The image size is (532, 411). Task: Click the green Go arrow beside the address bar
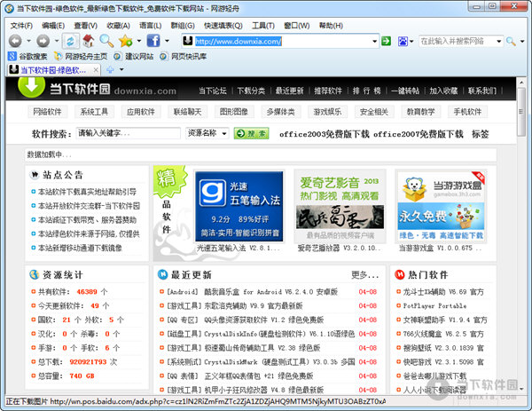[x=386, y=41]
